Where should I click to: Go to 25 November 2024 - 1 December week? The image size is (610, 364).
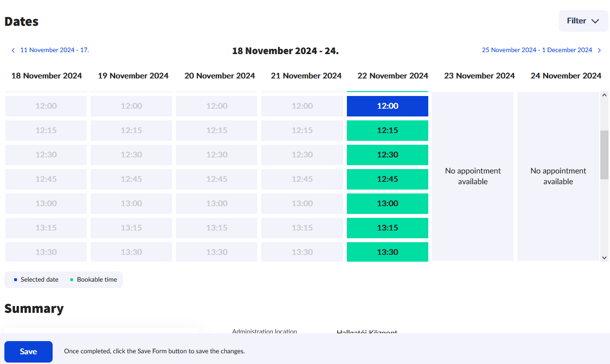tap(537, 50)
